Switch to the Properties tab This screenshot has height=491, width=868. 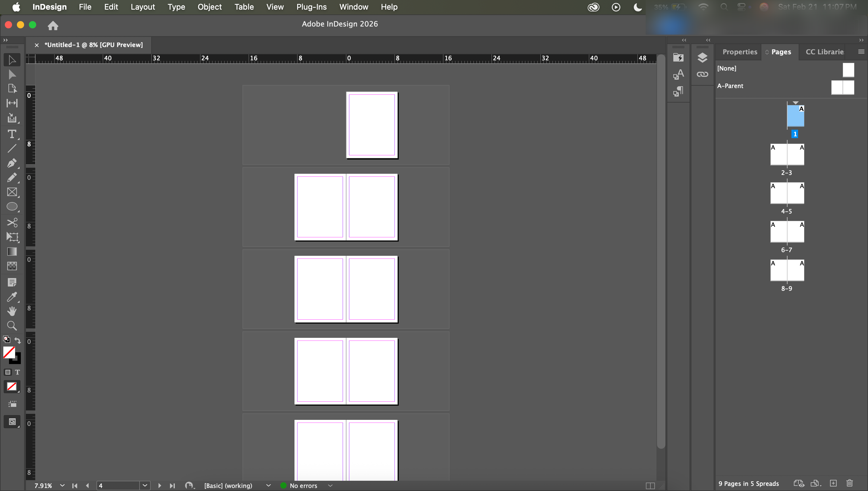(740, 52)
